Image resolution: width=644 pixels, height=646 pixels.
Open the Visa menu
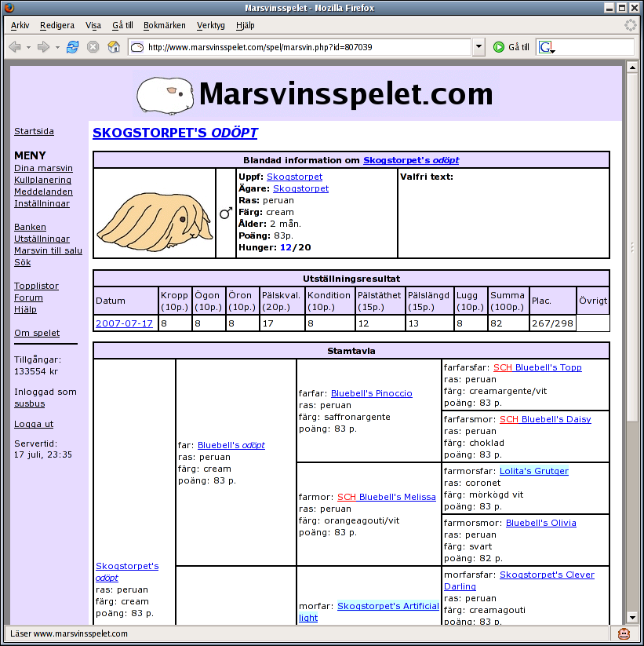pyautogui.click(x=93, y=26)
